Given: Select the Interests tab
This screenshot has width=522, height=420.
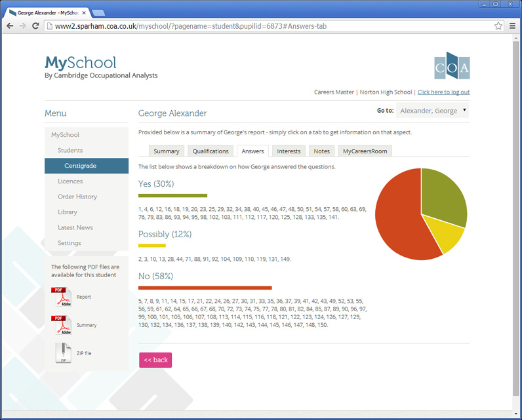Looking at the screenshot, I should point(289,151).
